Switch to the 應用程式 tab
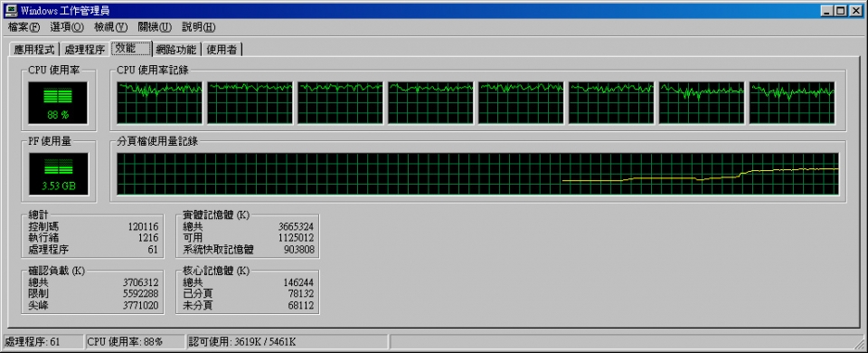Screen dimensions: 868x353 (34, 49)
